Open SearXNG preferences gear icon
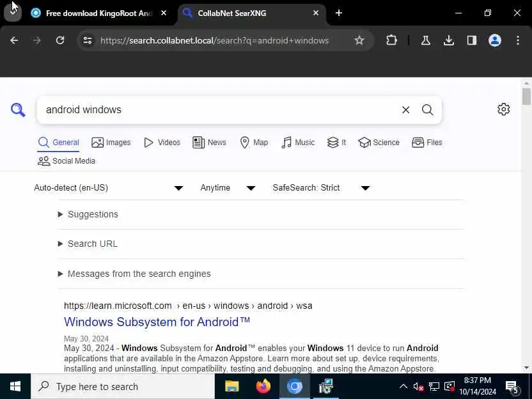This screenshot has height=399, width=532. (x=503, y=109)
